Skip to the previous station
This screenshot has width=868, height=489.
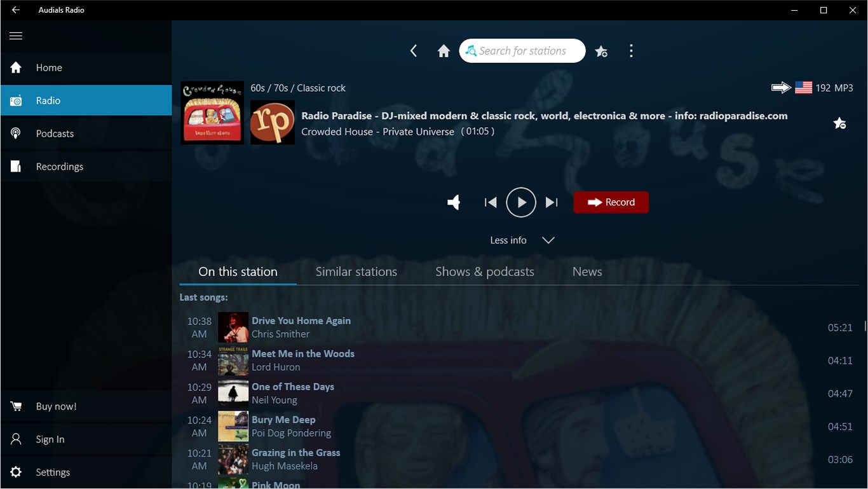[491, 203]
